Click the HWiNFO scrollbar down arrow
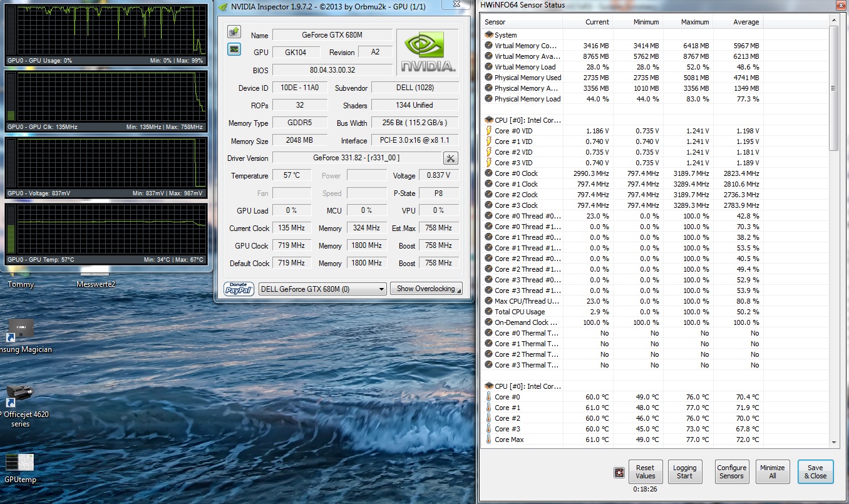This screenshot has height=504, width=849. pyautogui.click(x=834, y=442)
